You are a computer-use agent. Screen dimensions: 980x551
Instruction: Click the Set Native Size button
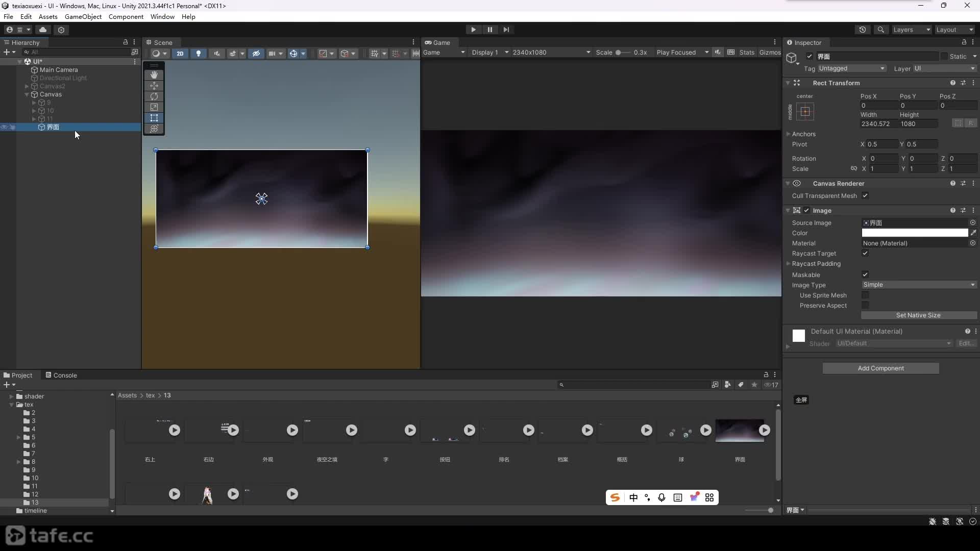(x=918, y=315)
